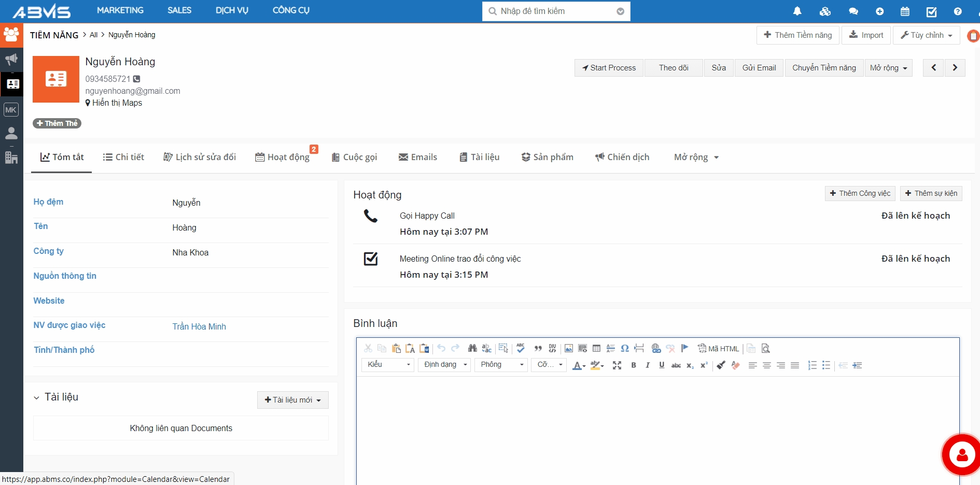Click the Chuyển Tiềm năng button

tap(824, 68)
